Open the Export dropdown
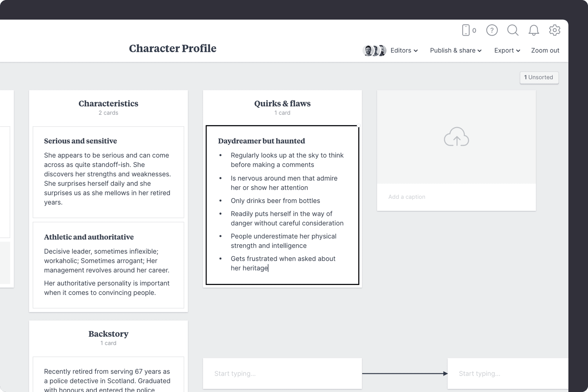588x392 pixels. click(x=506, y=50)
